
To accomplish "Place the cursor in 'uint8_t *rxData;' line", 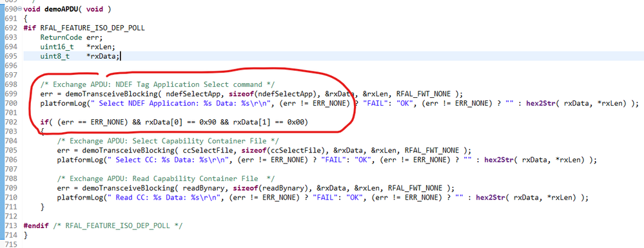I will (80, 56).
